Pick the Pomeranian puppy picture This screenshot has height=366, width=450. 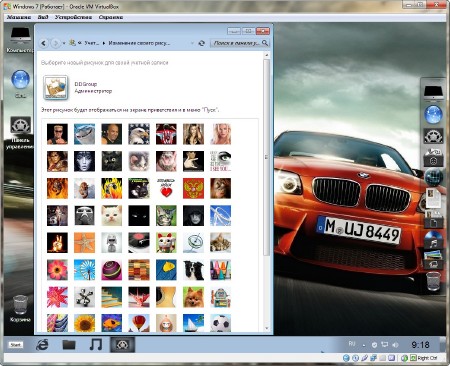click(x=193, y=297)
